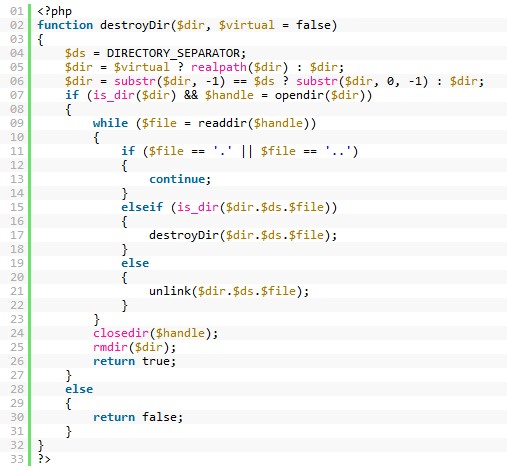
Task: Click 'closedir' on line 24
Action: [121, 333]
